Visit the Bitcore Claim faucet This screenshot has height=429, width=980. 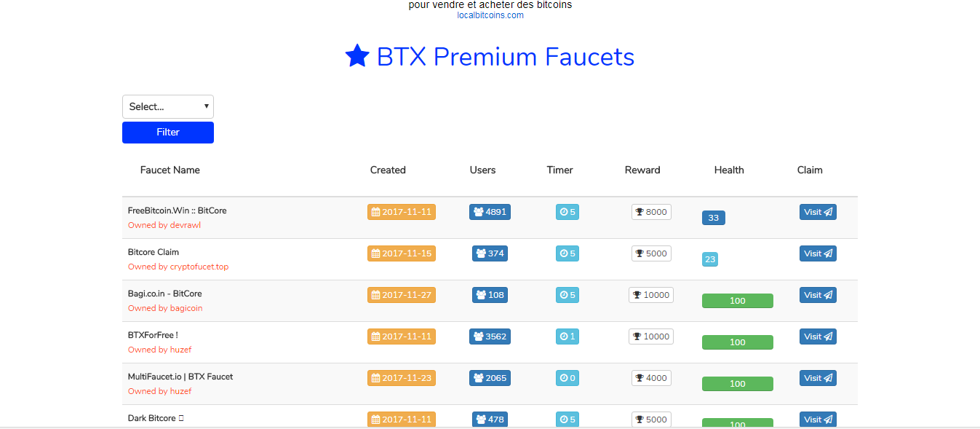818,253
